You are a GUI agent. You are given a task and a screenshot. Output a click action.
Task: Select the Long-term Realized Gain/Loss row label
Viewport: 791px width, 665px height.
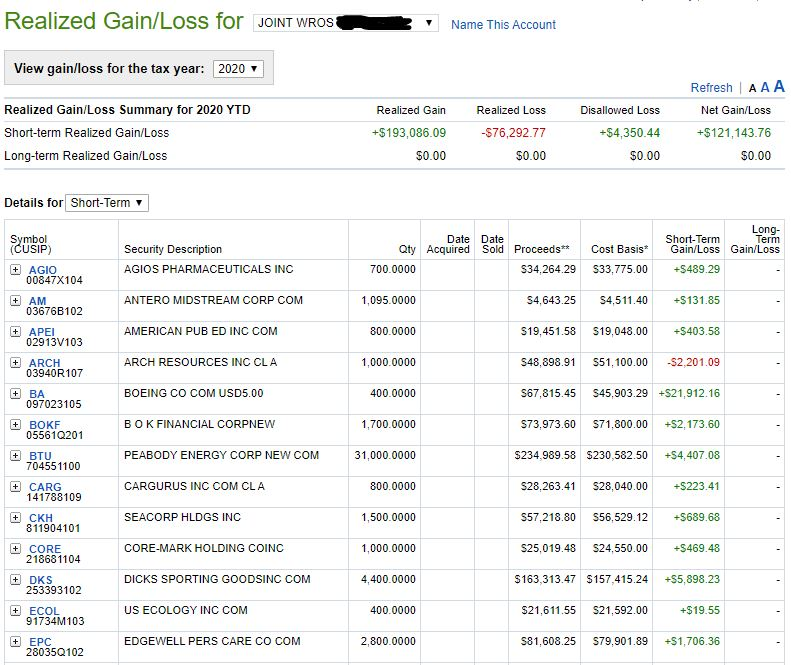coord(86,156)
